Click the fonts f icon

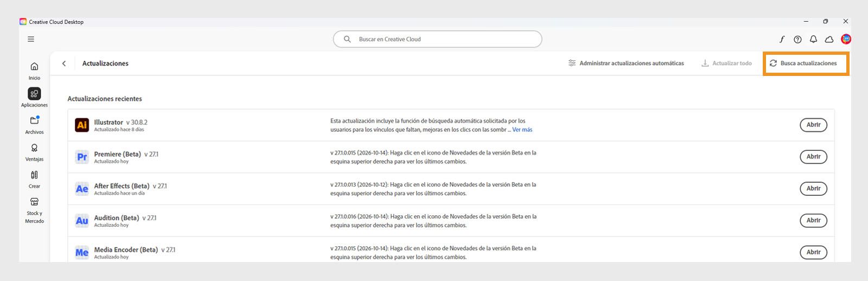pyautogui.click(x=782, y=39)
